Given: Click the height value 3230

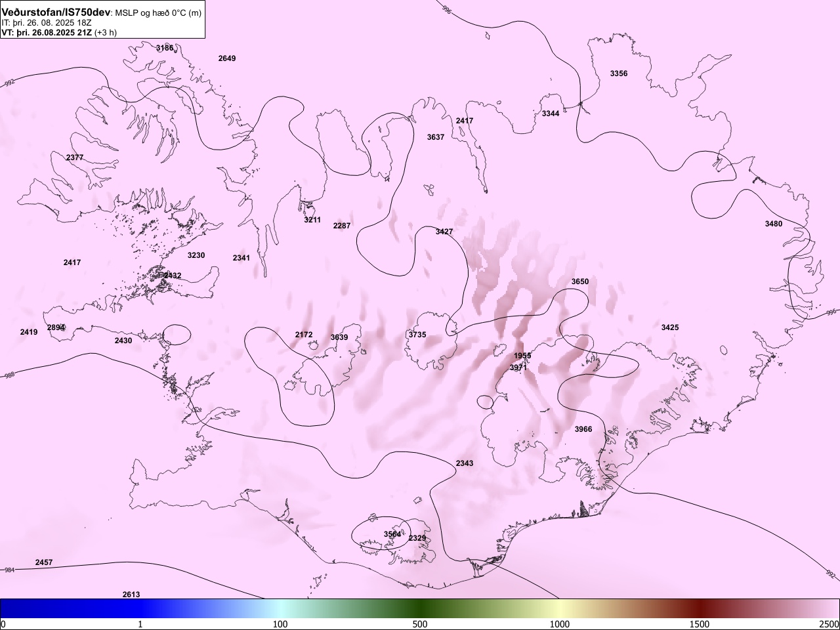Looking at the screenshot, I should pos(196,255).
